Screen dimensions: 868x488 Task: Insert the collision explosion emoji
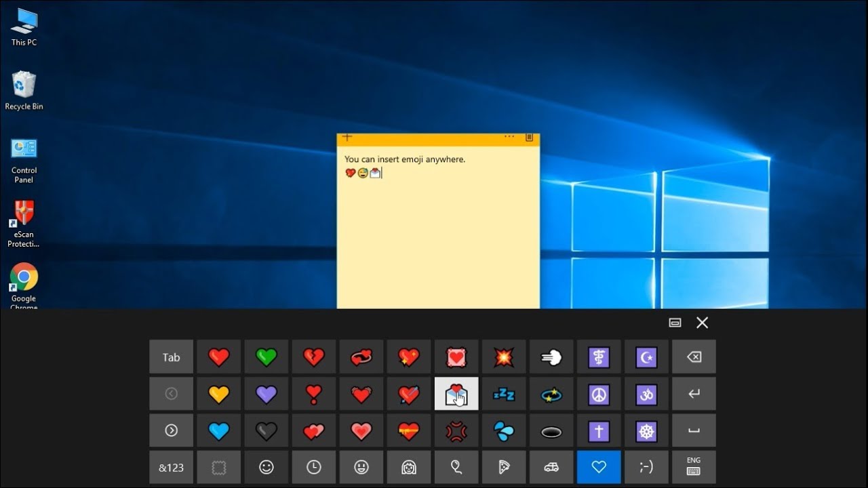[x=503, y=357]
